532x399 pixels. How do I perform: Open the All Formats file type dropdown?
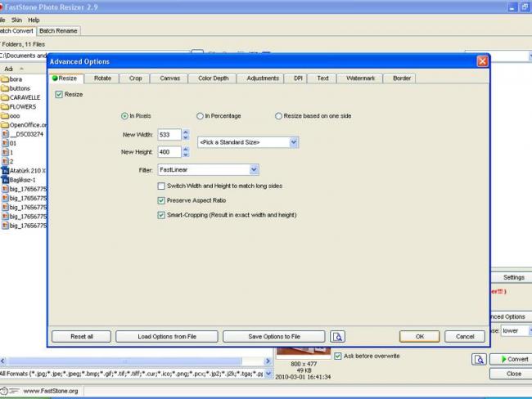coord(268,374)
